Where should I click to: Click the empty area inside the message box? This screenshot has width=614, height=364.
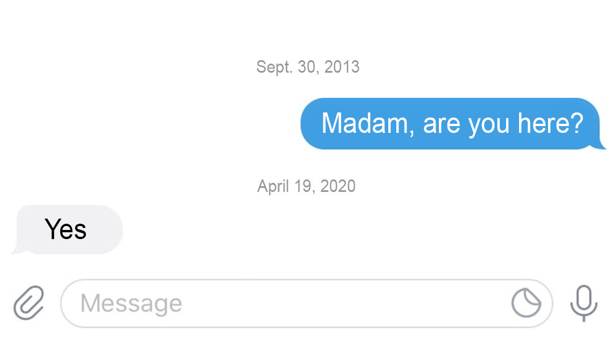pyautogui.click(x=345, y=303)
